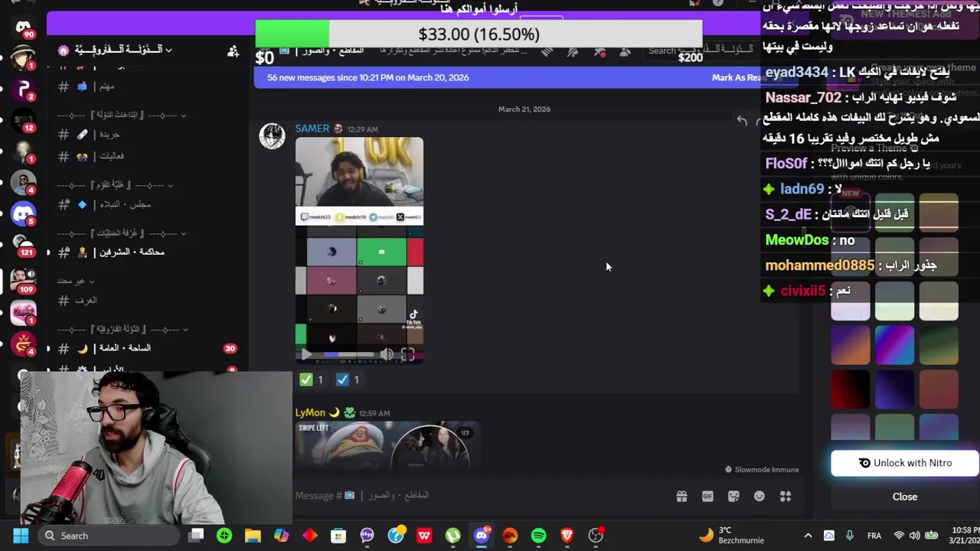Open the محاكمة المشرفين channel
Screen dimensions: 980x551
[x=145, y=252]
